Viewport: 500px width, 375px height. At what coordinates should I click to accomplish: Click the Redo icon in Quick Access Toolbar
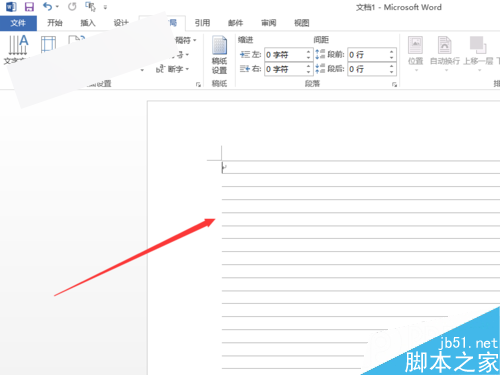coord(72,6)
